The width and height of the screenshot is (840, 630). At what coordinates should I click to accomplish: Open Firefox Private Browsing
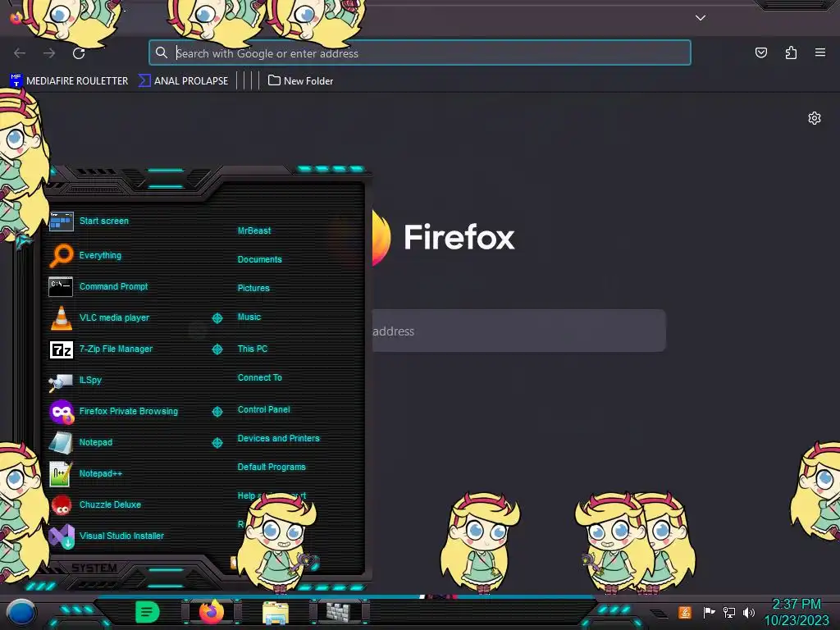click(113, 412)
